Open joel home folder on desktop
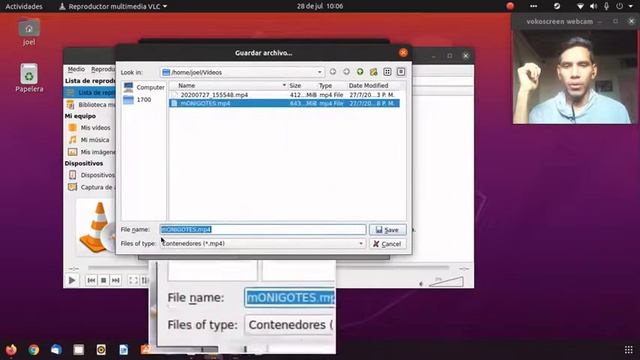The width and height of the screenshot is (640, 360). [x=29, y=32]
